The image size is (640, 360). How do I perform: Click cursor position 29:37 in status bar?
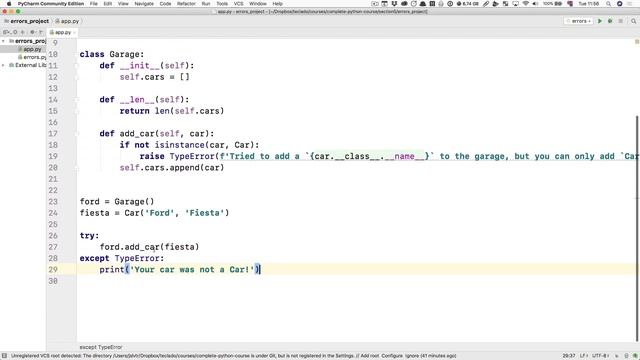click(569, 356)
